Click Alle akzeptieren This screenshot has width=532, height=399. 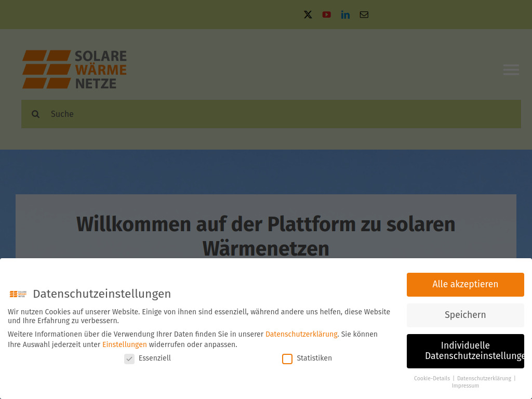point(465,284)
